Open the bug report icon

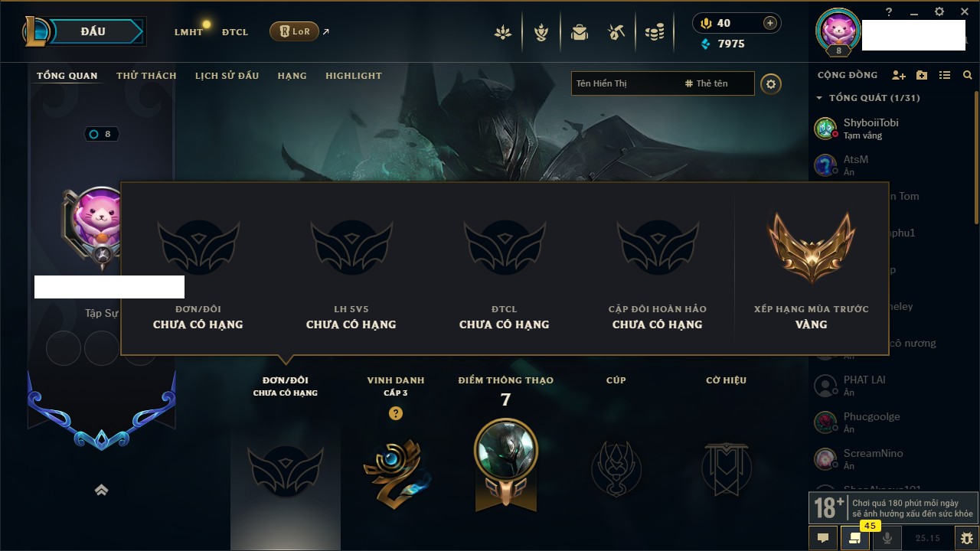tap(967, 538)
